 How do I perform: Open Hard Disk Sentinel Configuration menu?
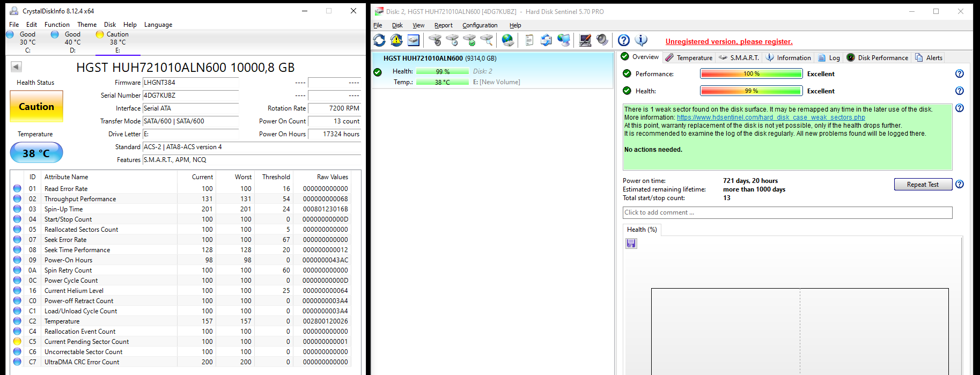click(480, 25)
